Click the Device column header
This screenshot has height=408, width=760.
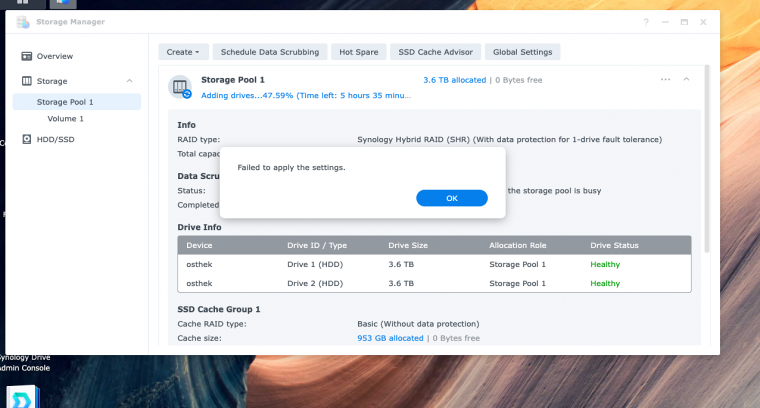click(x=199, y=245)
